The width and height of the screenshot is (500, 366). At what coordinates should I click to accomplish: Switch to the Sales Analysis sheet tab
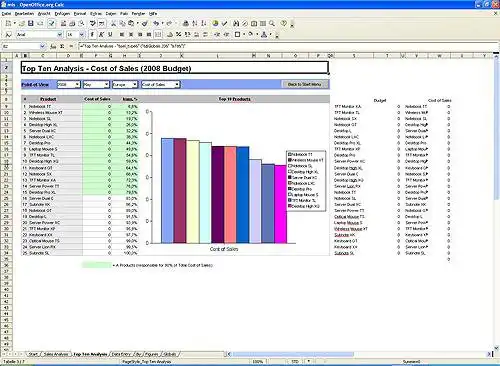[56, 354]
